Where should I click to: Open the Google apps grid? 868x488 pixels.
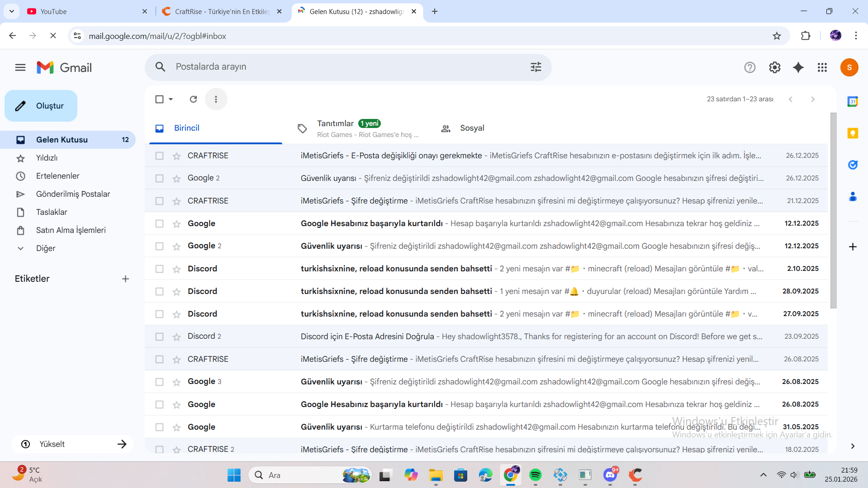(x=822, y=67)
